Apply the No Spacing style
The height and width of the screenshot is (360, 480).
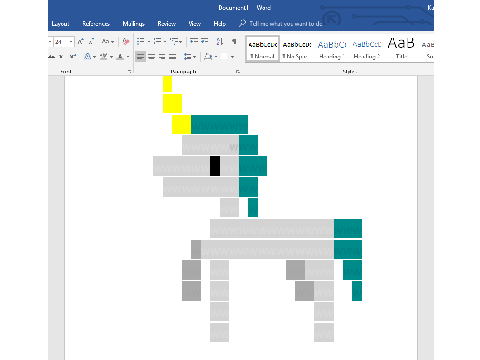(297, 49)
